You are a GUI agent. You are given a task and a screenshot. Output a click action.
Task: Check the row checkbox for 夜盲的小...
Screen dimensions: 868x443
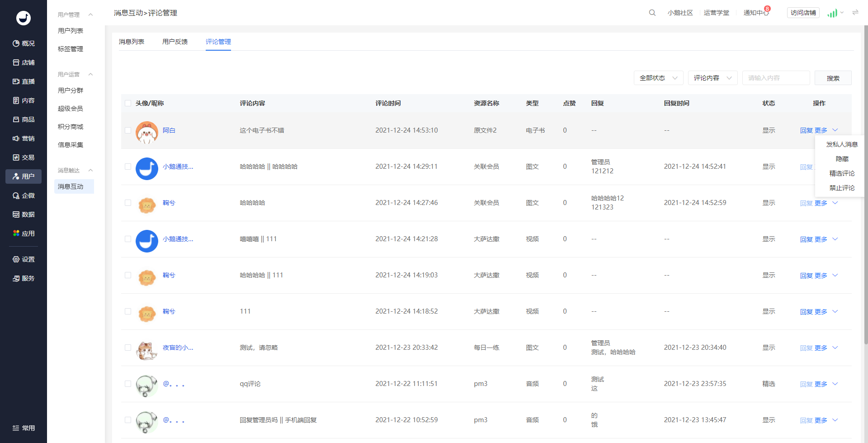click(128, 348)
